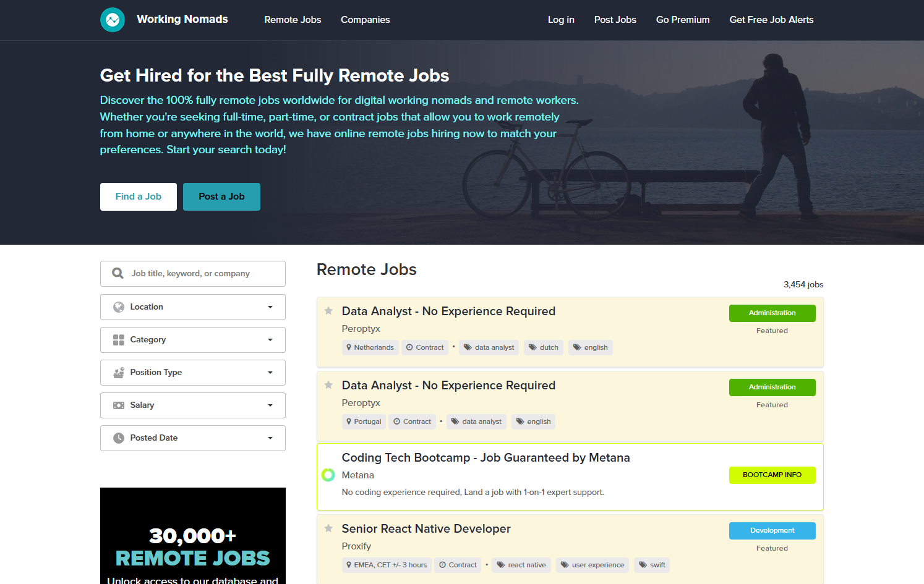The width and height of the screenshot is (924, 584).
Task: Click data analyst tag on Netherlands job
Action: point(489,347)
